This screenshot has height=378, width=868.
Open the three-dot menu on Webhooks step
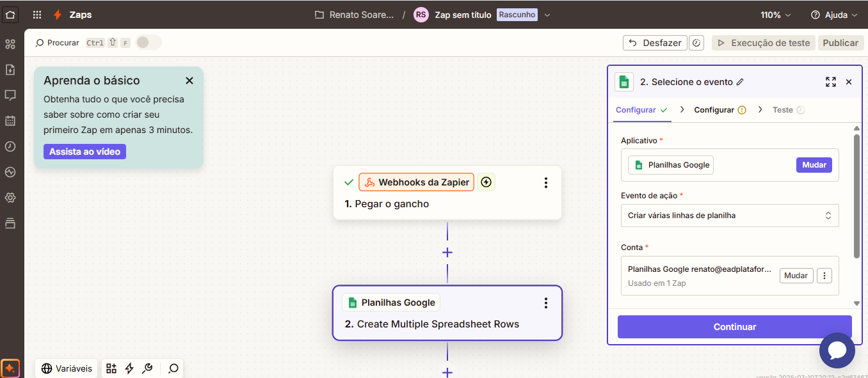click(546, 183)
